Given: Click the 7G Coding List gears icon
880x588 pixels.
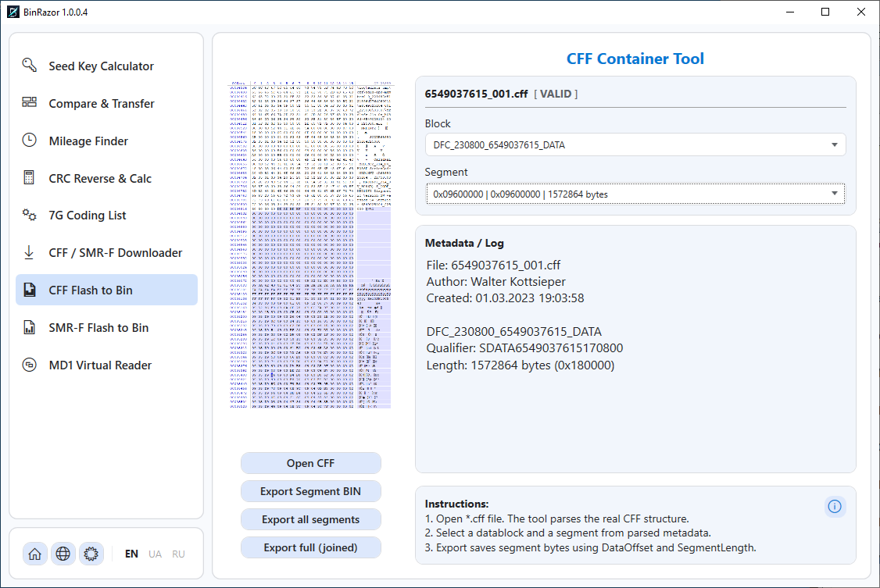Looking at the screenshot, I should [x=29, y=215].
